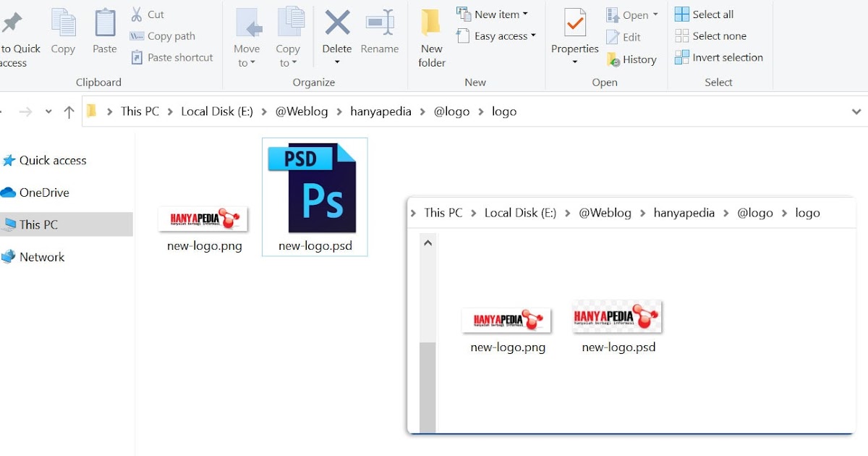Open Properties of the selected file
This screenshot has width=868, height=456.
click(575, 30)
